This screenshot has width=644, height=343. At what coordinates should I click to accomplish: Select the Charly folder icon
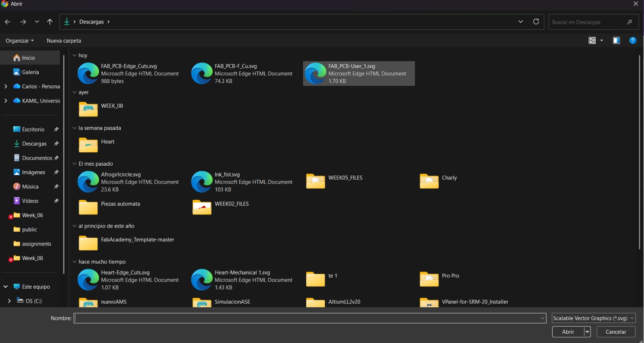(x=429, y=181)
